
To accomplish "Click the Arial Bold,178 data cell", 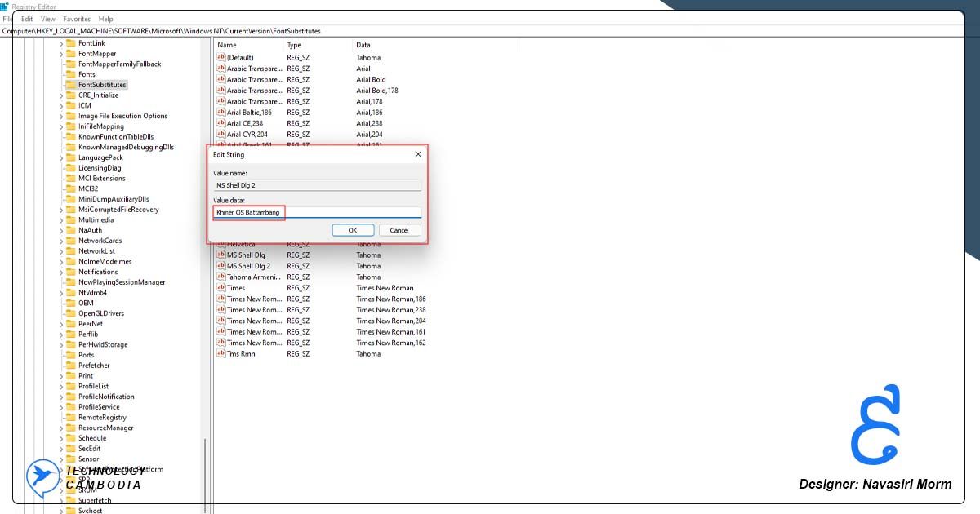I will (x=377, y=91).
